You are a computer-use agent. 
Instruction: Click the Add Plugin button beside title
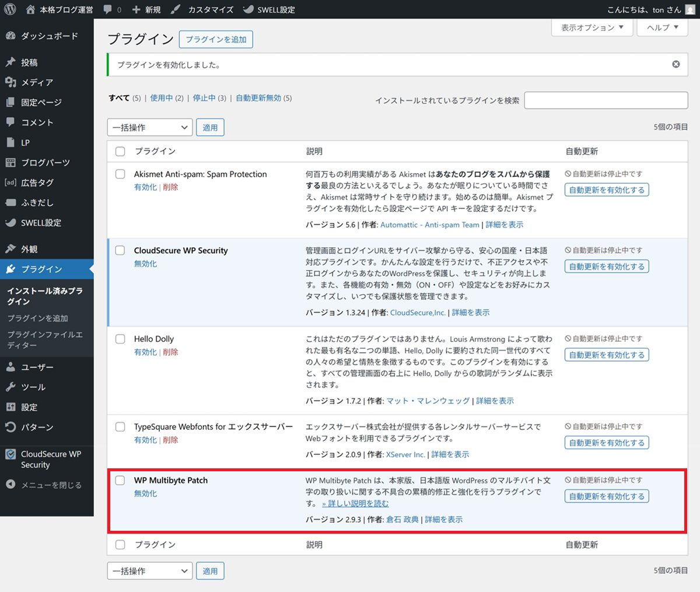(216, 40)
